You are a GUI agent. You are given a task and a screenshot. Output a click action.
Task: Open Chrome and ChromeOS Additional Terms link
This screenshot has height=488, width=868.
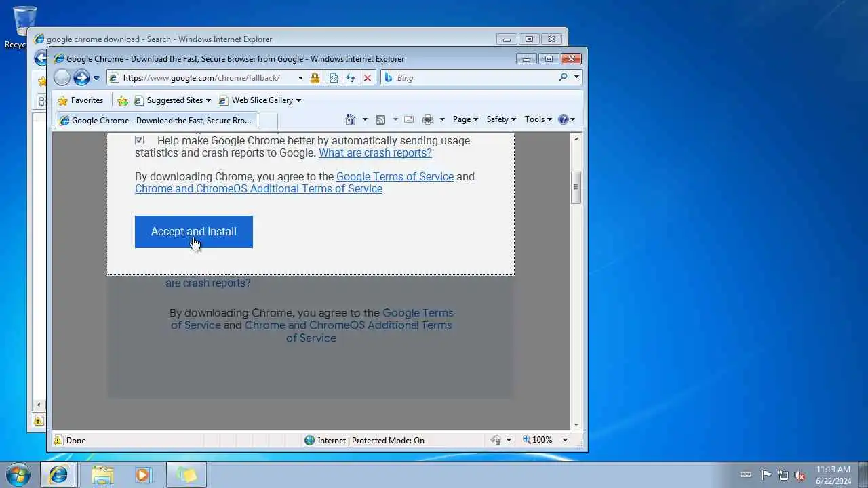tap(258, 188)
